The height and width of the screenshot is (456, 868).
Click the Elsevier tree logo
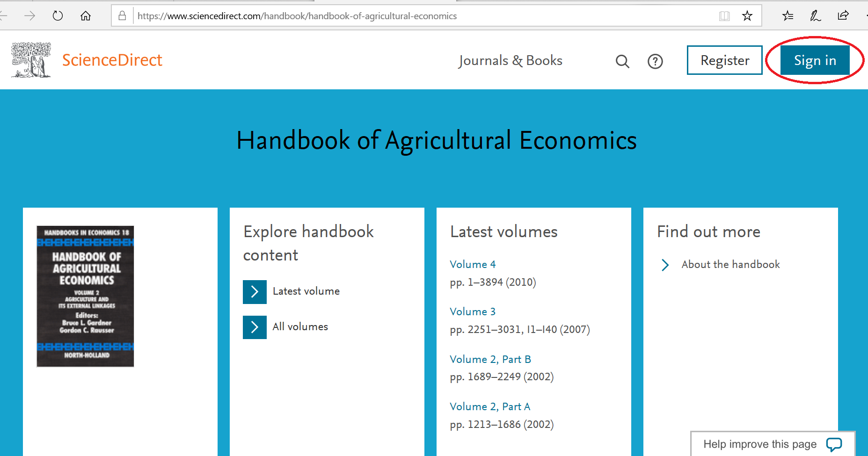[x=31, y=60]
